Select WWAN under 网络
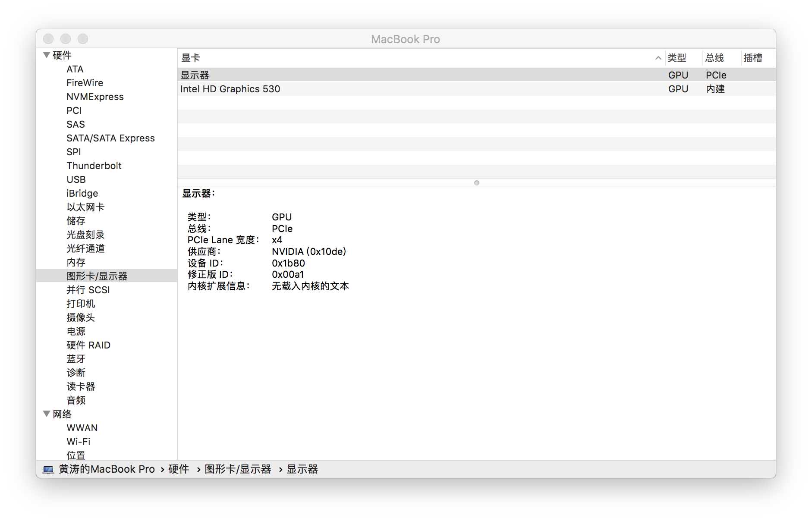The width and height of the screenshot is (812, 521). 82,428
